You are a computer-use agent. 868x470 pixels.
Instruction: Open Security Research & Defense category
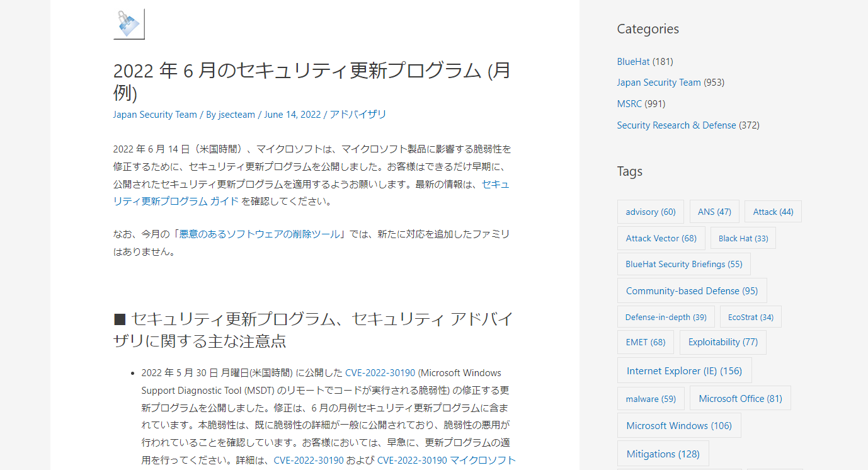click(677, 125)
